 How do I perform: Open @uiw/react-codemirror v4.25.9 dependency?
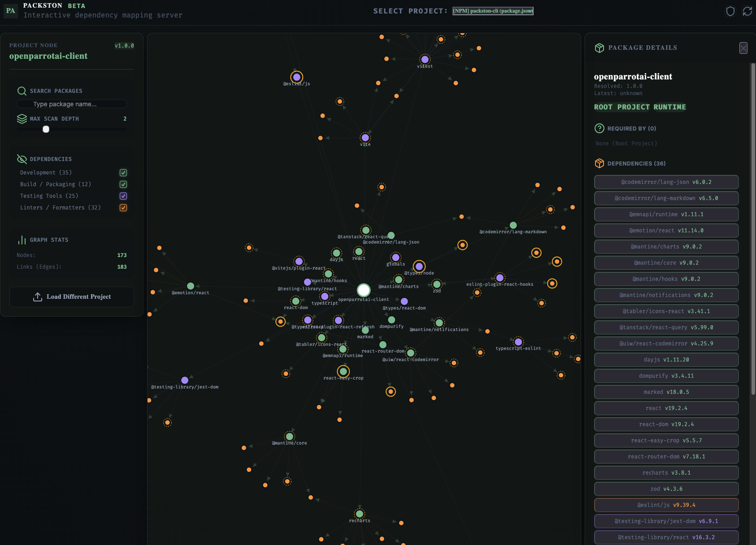tap(666, 344)
